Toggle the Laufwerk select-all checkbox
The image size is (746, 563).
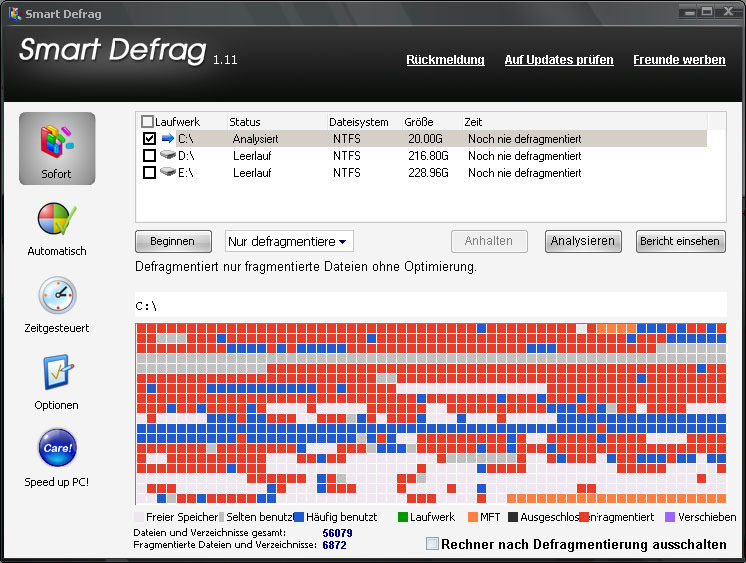point(147,121)
